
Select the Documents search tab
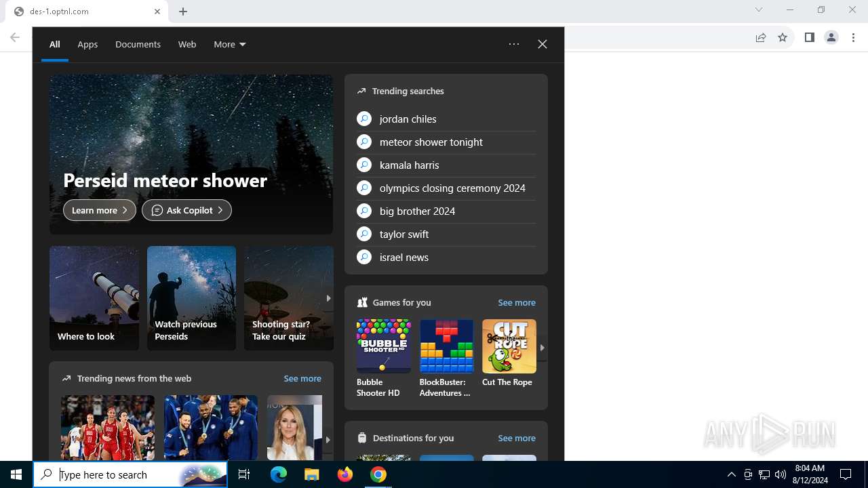click(x=138, y=44)
